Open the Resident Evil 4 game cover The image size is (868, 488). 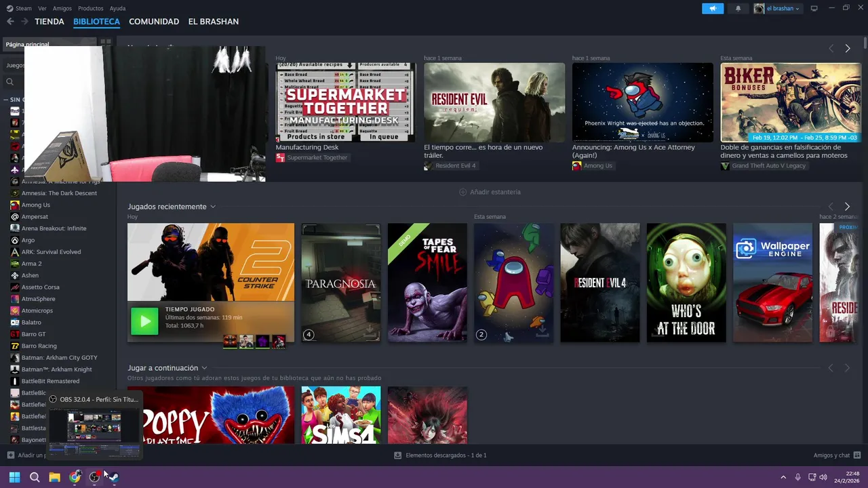pyautogui.click(x=600, y=283)
